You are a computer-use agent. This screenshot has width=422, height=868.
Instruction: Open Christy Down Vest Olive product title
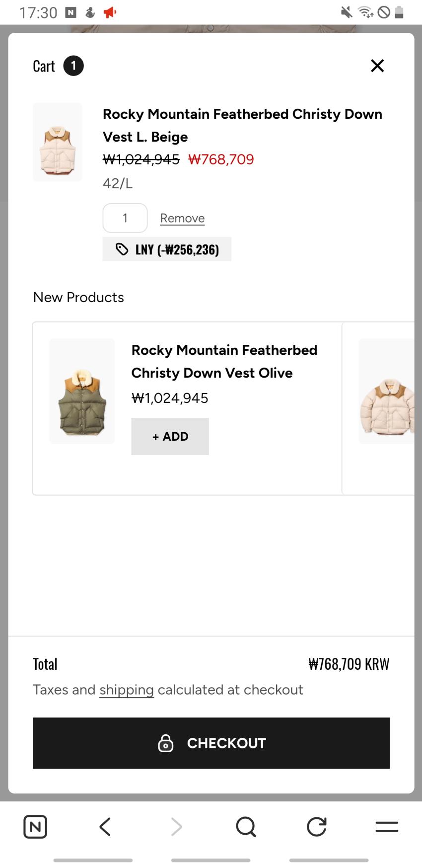click(224, 361)
